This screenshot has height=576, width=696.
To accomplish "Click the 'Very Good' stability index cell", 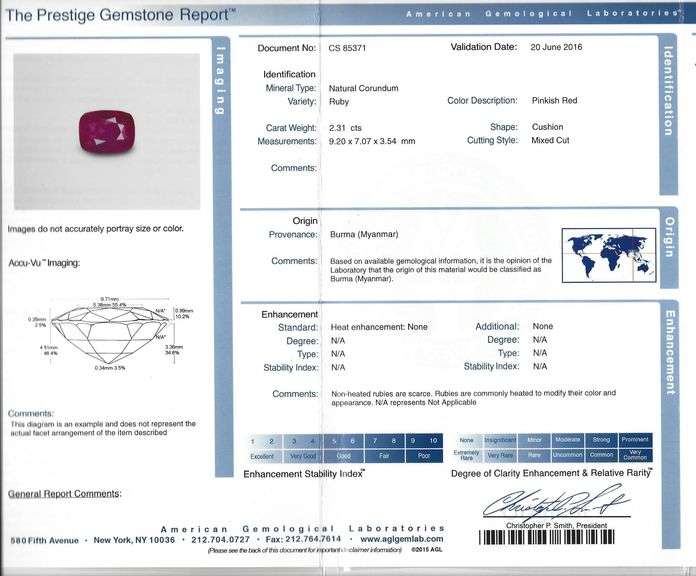I will (x=304, y=456).
